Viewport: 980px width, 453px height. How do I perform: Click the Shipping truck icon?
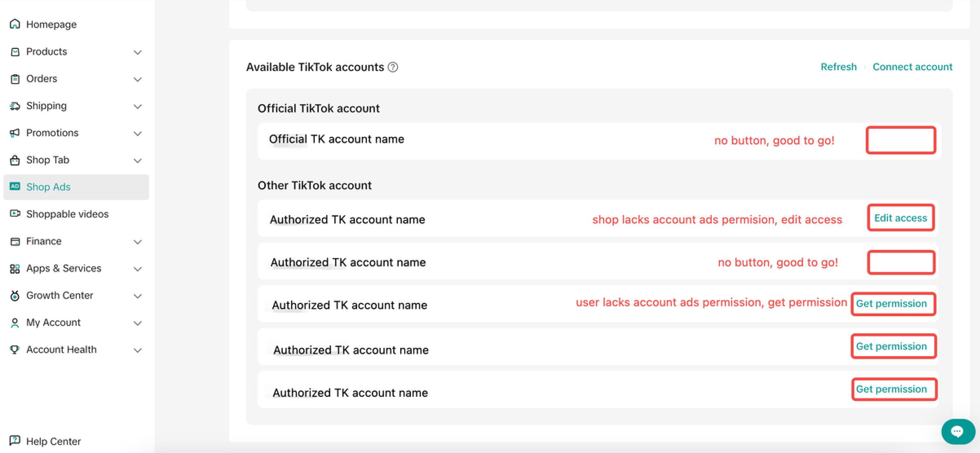[x=15, y=106]
